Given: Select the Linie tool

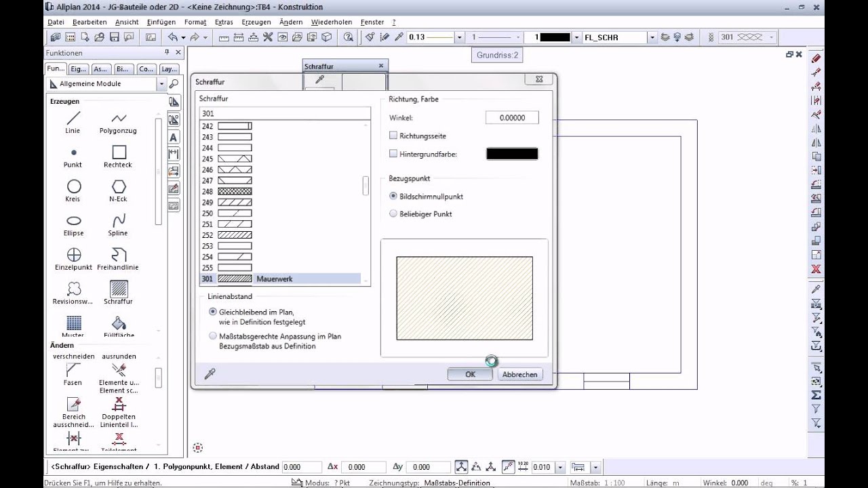Looking at the screenshot, I should 73,123.
